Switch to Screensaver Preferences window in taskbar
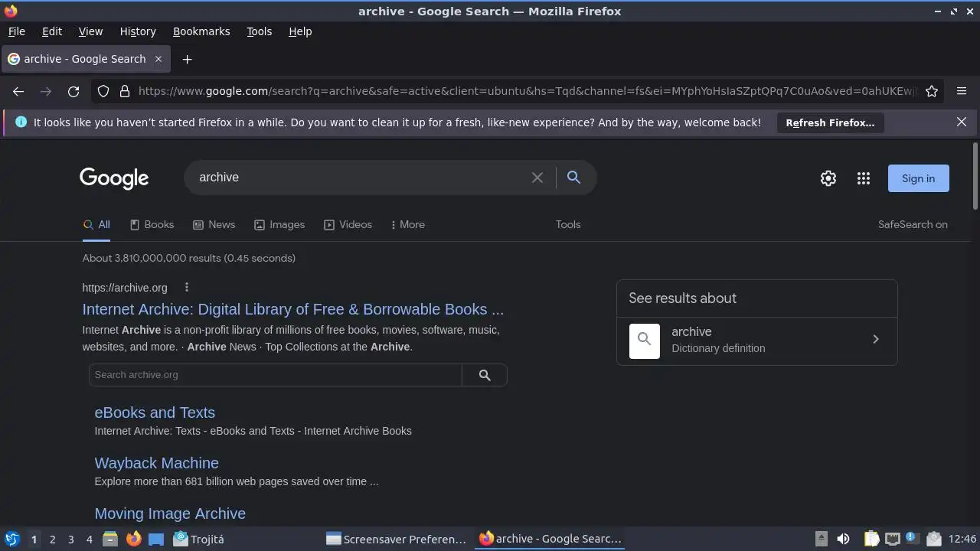980x551 pixels. pos(397,539)
